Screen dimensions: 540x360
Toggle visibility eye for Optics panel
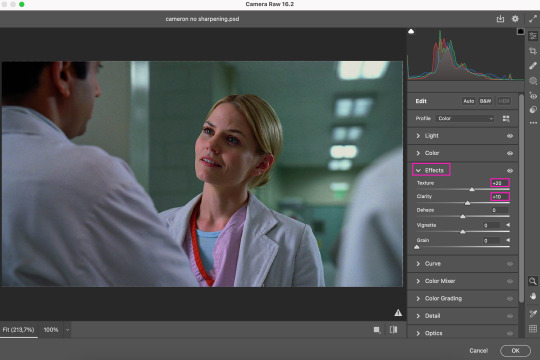510,333
